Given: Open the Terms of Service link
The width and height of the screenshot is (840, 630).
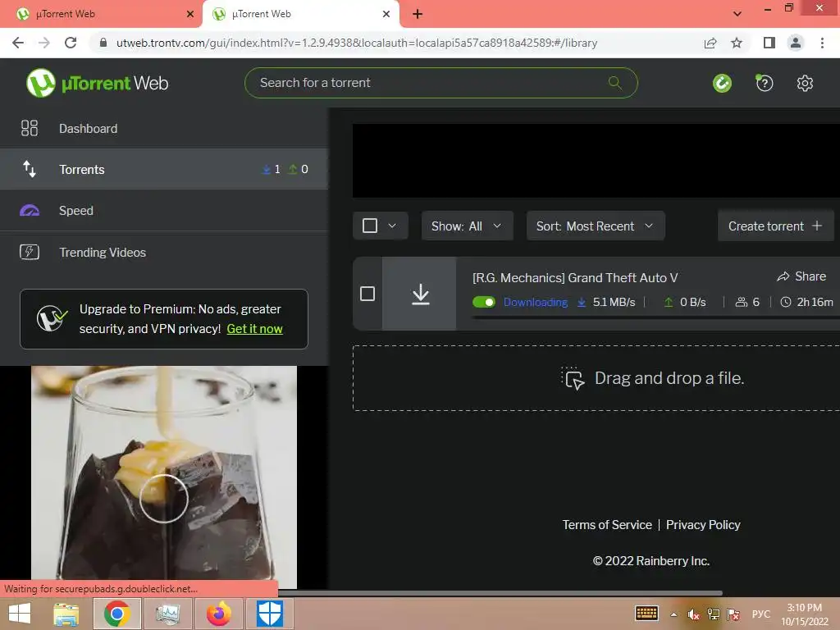Looking at the screenshot, I should pos(607,525).
